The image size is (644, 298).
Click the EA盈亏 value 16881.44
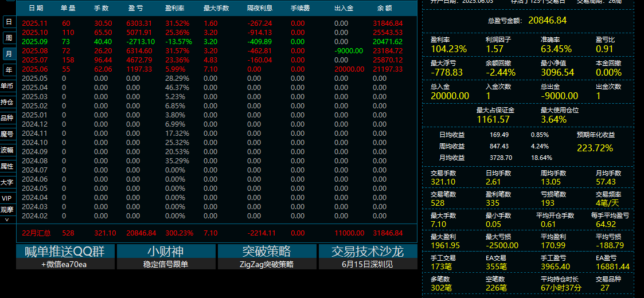[x=612, y=267]
